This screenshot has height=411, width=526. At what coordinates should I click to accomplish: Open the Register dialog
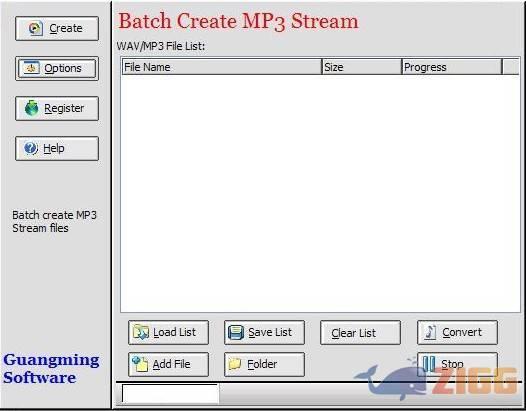pyautogui.click(x=57, y=108)
